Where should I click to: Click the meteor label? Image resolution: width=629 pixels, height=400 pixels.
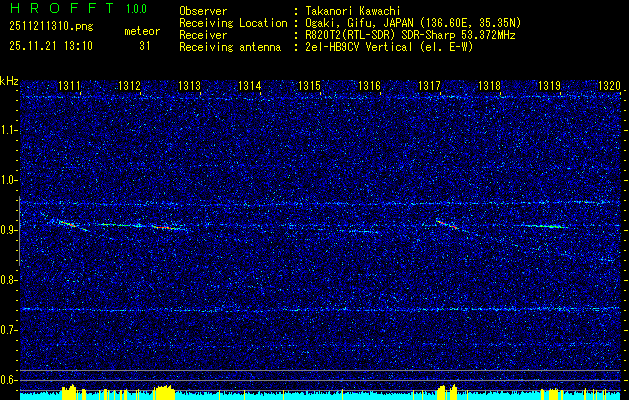click(x=142, y=31)
